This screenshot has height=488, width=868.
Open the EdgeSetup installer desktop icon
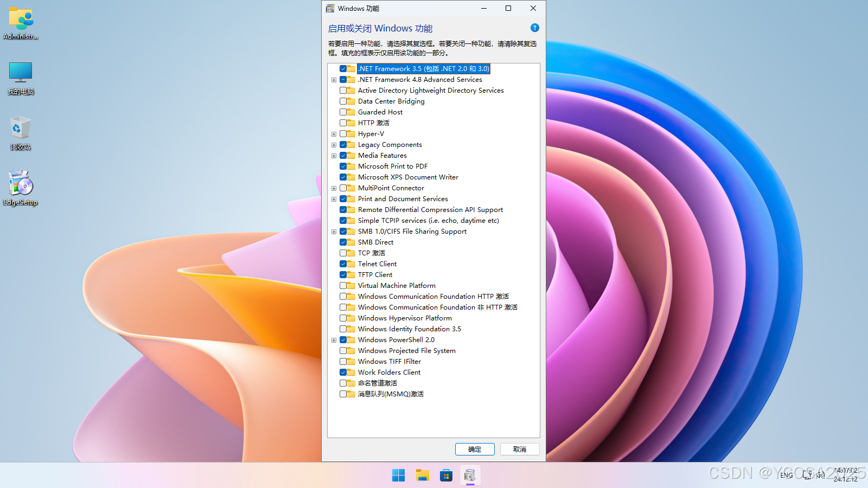[21, 189]
